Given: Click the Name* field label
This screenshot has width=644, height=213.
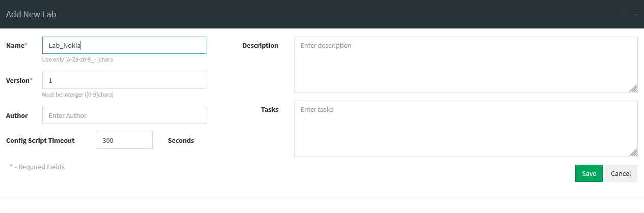Looking at the screenshot, I should (x=16, y=45).
